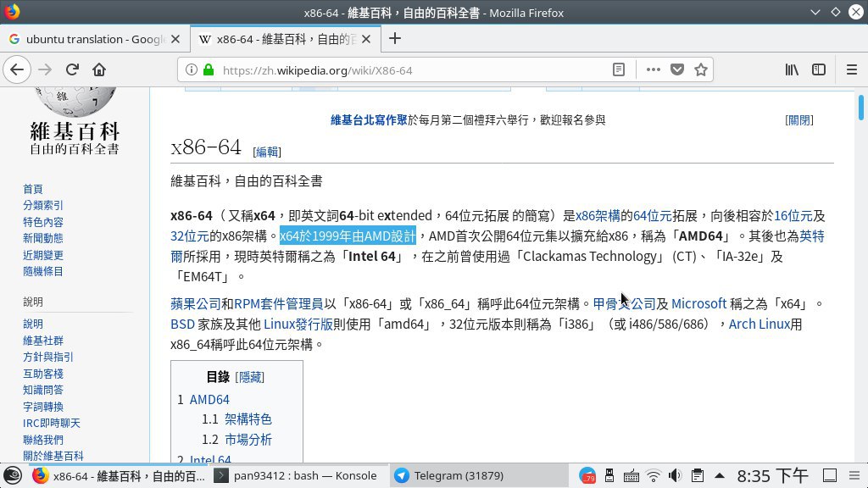Follow the x86架構 link
Image resolution: width=868 pixels, height=488 pixels.
tap(598, 216)
